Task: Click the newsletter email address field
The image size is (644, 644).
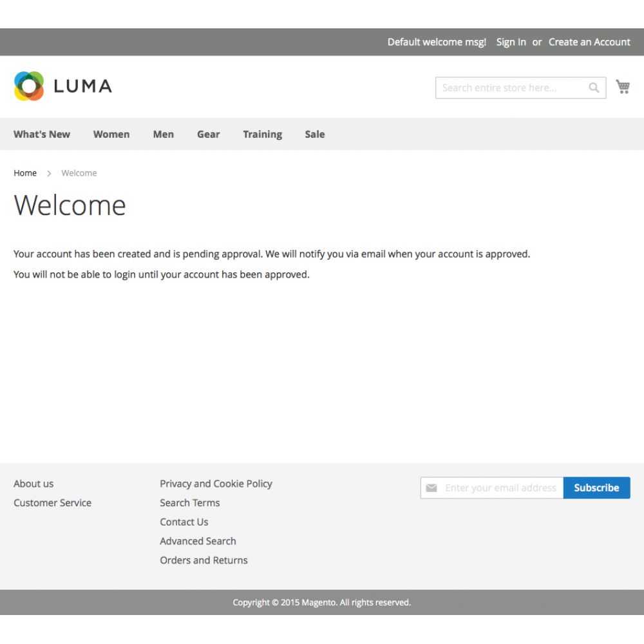Action: 500,488
